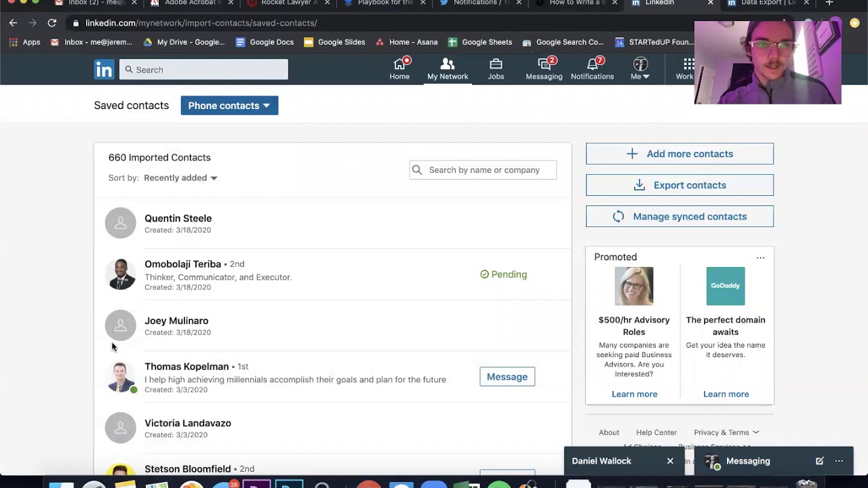
Task: Open the Promoted ads options menu
Action: (760, 258)
